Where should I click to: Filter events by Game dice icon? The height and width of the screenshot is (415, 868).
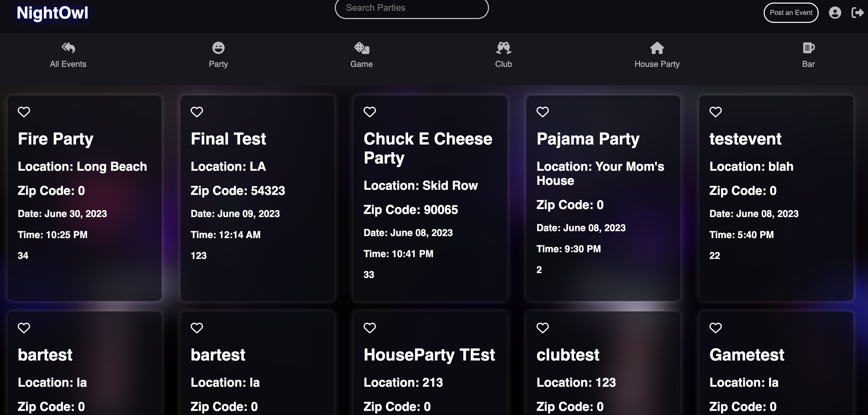click(x=362, y=48)
